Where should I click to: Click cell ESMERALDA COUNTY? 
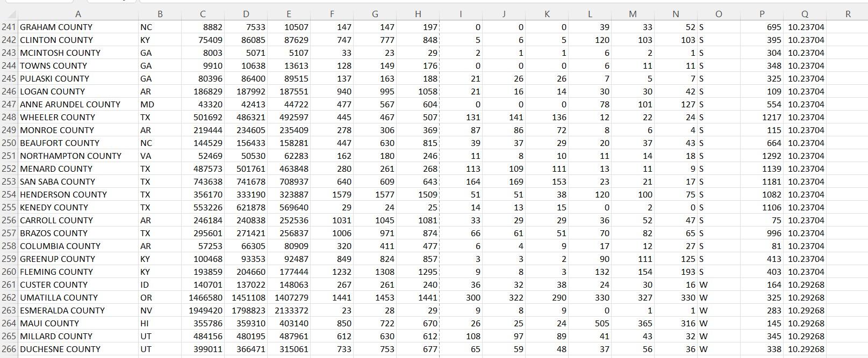click(x=78, y=310)
